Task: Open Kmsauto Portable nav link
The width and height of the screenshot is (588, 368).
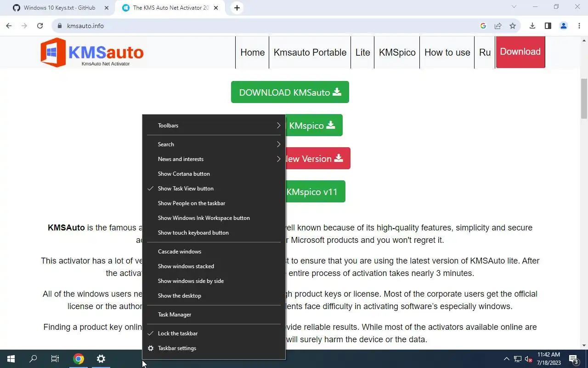Action: click(x=310, y=52)
